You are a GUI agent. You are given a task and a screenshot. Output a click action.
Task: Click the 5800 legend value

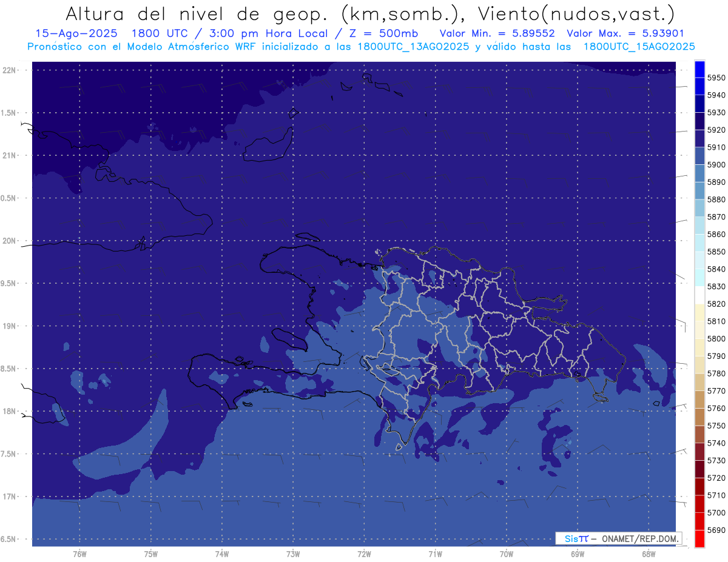tap(716, 339)
